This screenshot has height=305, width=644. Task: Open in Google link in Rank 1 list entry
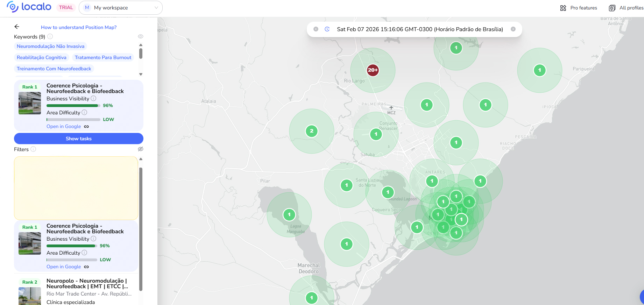coord(64,267)
